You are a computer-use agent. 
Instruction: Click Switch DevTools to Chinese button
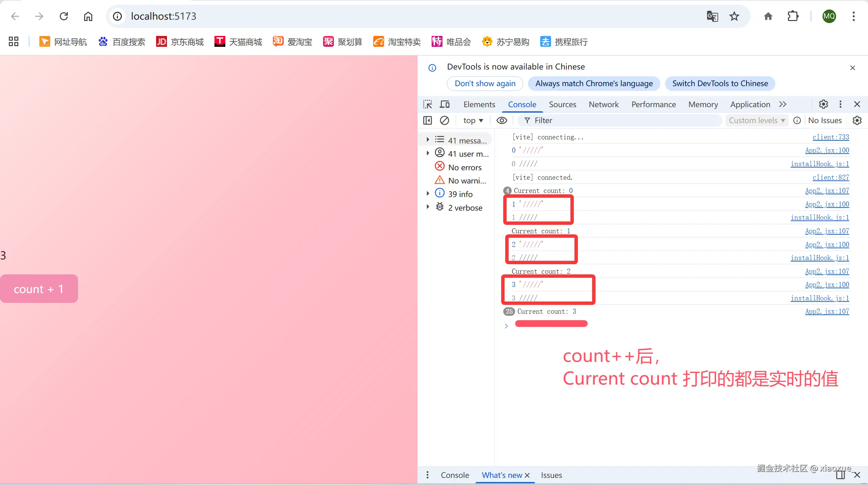pos(720,83)
